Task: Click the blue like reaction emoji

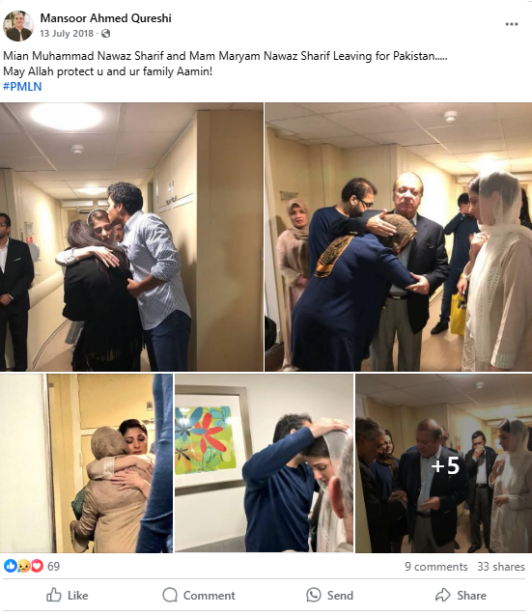Action: pos(10,566)
